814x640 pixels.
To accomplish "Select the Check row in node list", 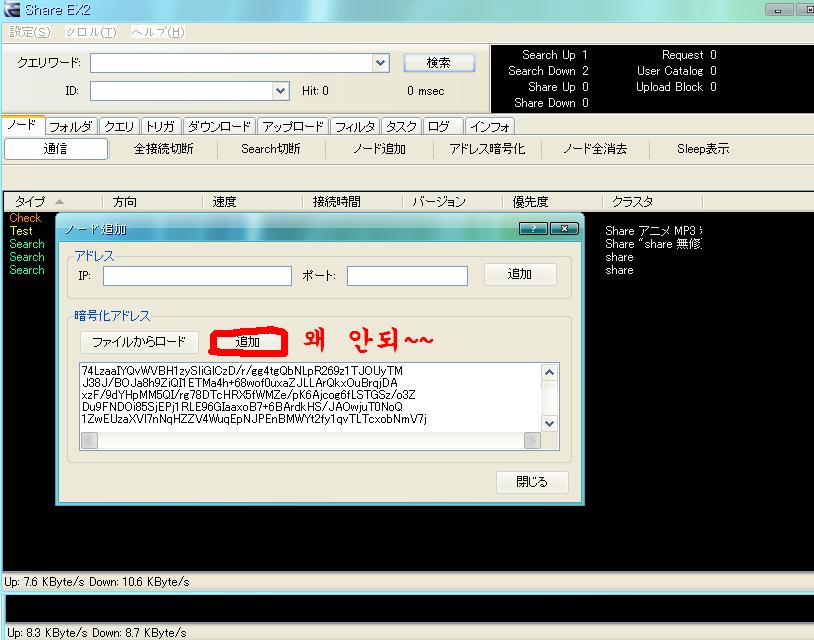I will [25, 218].
